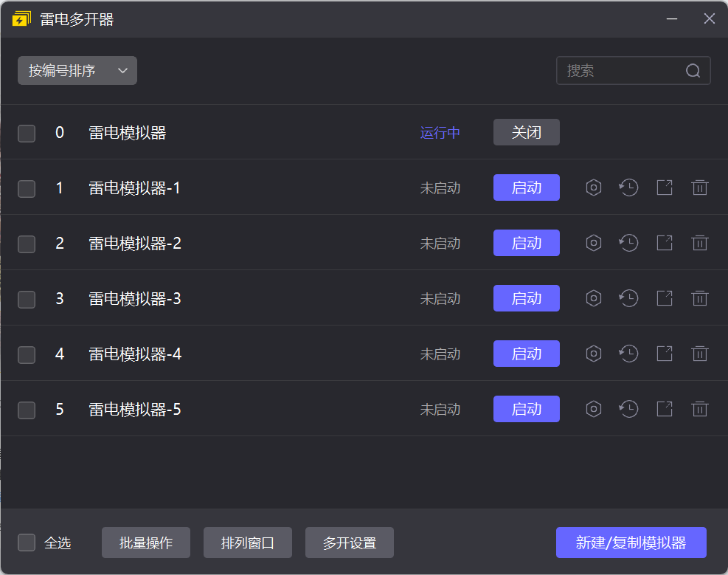Create shortcut icon for 雷电模拟器-5
Screen dimensions: 728x575
point(665,409)
